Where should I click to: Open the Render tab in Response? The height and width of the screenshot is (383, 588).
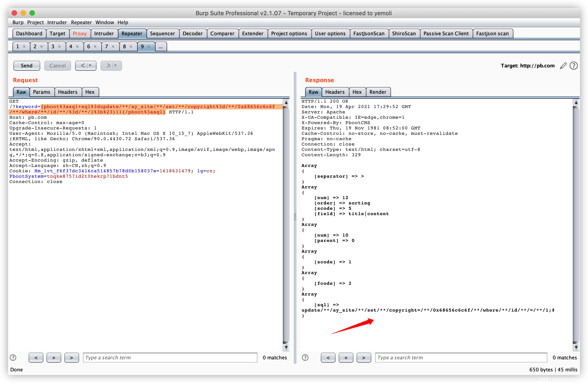378,92
